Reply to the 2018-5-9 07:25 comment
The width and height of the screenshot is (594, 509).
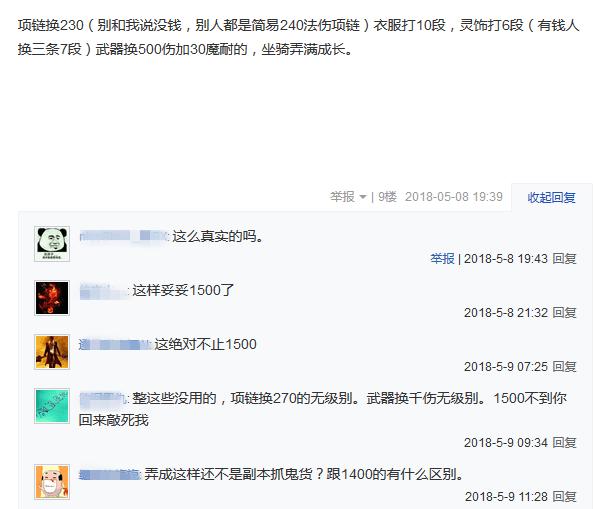[564, 367]
